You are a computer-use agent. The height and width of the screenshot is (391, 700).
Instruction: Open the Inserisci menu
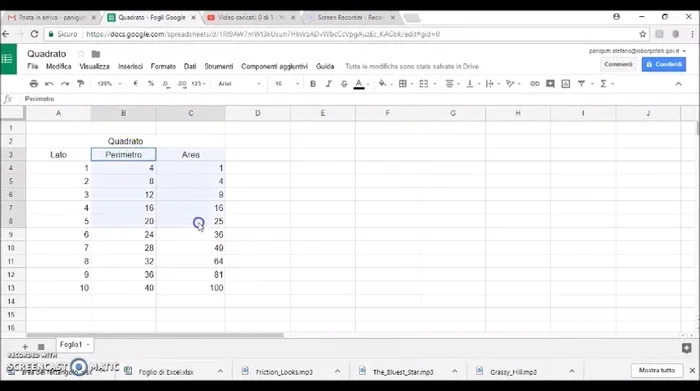130,66
